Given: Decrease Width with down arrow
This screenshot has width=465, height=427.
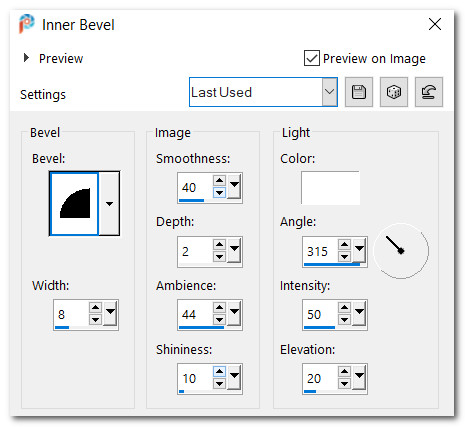Looking at the screenshot, I should [95, 320].
